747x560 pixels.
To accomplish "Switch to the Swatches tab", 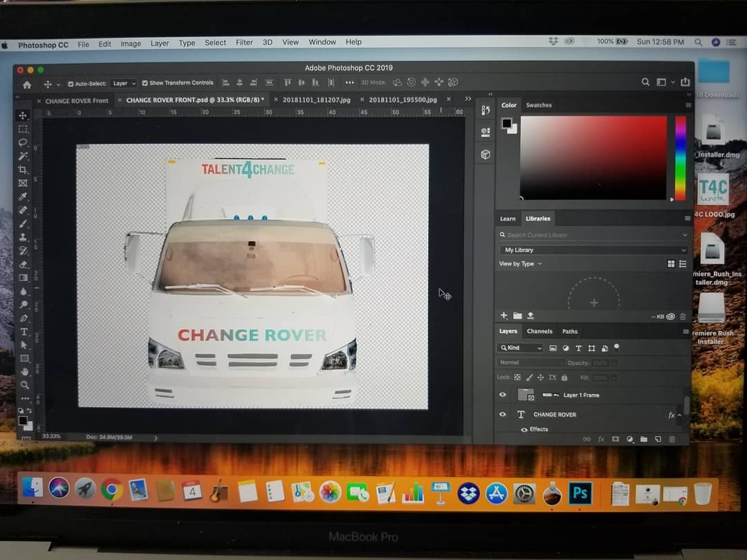I will click(x=538, y=105).
